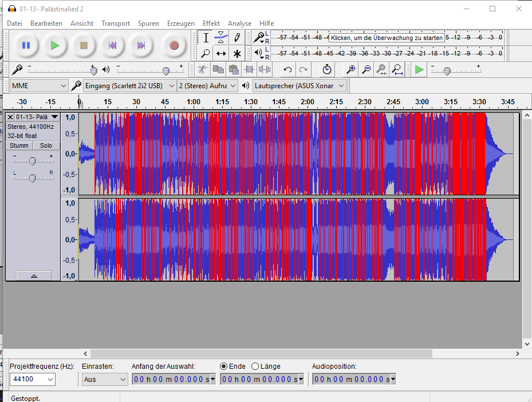Open the 2 (Stereo) channels dropdown
Screen dimensions: 532x402
[x=207, y=86]
